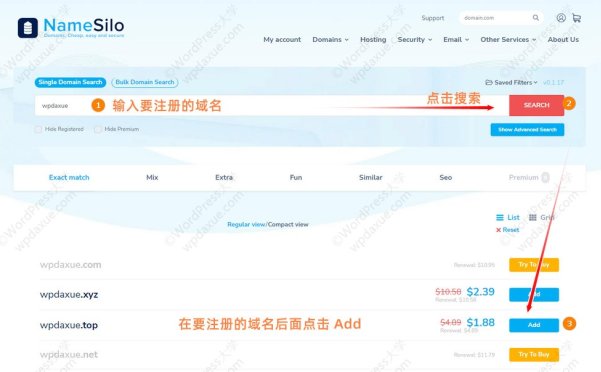Open My account menu item
The image size is (601, 372).
click(x=282, y=39)
